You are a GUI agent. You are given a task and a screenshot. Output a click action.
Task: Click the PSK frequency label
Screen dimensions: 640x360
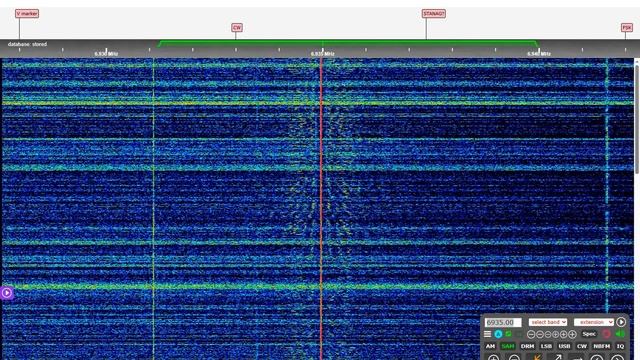point(627,27)
